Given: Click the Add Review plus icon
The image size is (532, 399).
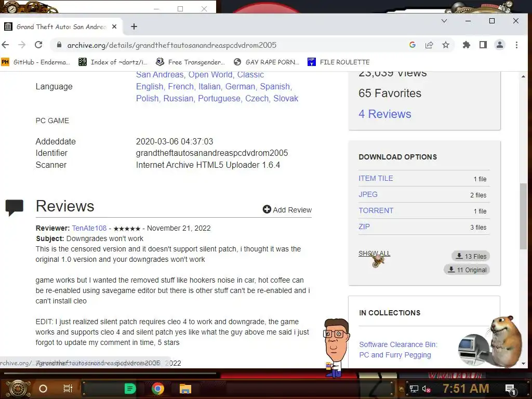Looking at the screenshot, I should (x=267, y=209).
